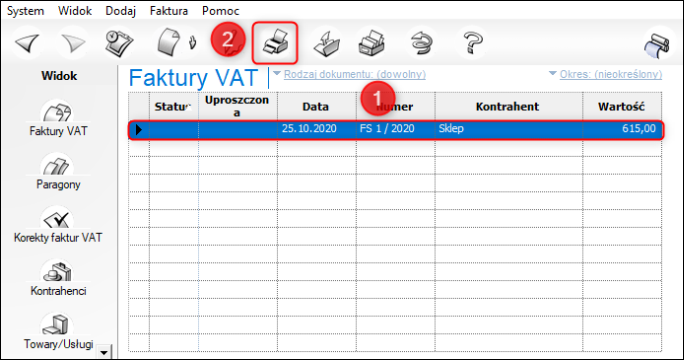Image resolution: width=684 pixels, height=360 pixels.
Task: Click Okres: (nieokreślony) filter link
Action: pos(611,74)
